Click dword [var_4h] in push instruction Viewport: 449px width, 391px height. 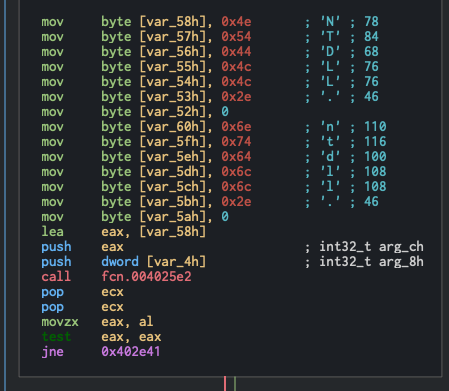(x=154, y=262)
